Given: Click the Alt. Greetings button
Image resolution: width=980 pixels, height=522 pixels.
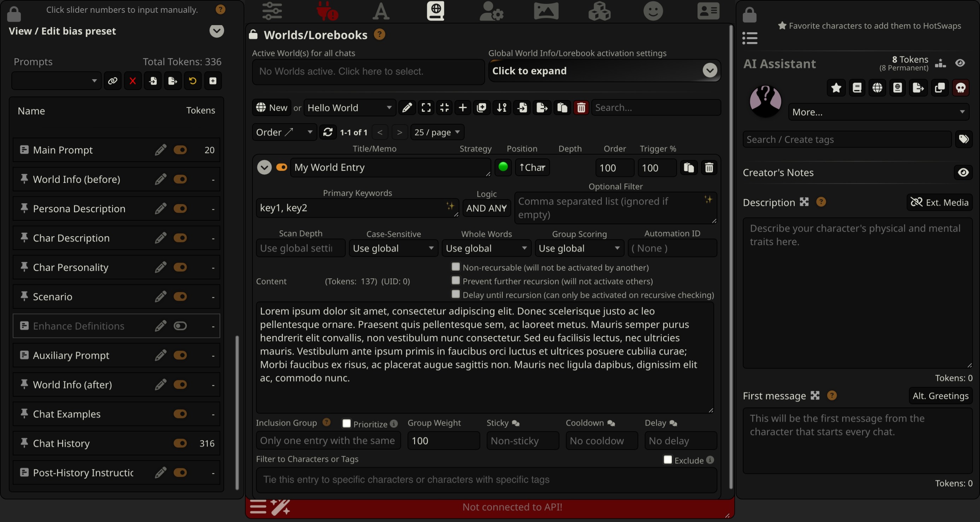Looking at the screenshot, I should 940,396.
